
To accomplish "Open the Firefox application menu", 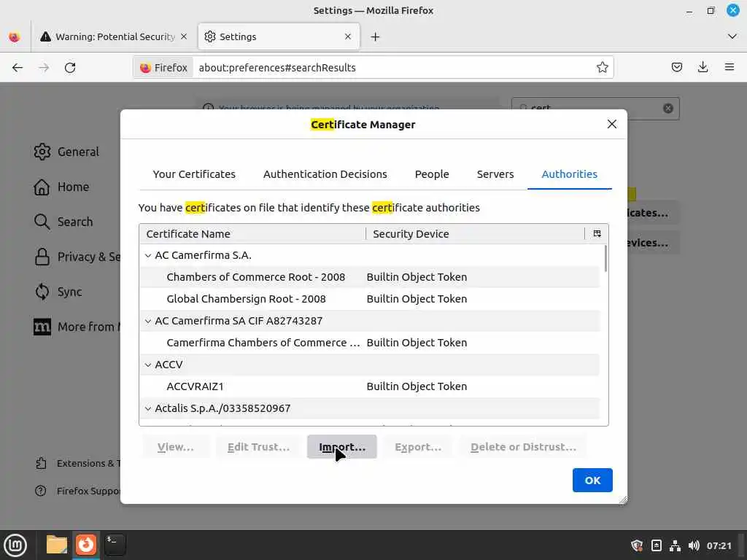I will point(729,67).
